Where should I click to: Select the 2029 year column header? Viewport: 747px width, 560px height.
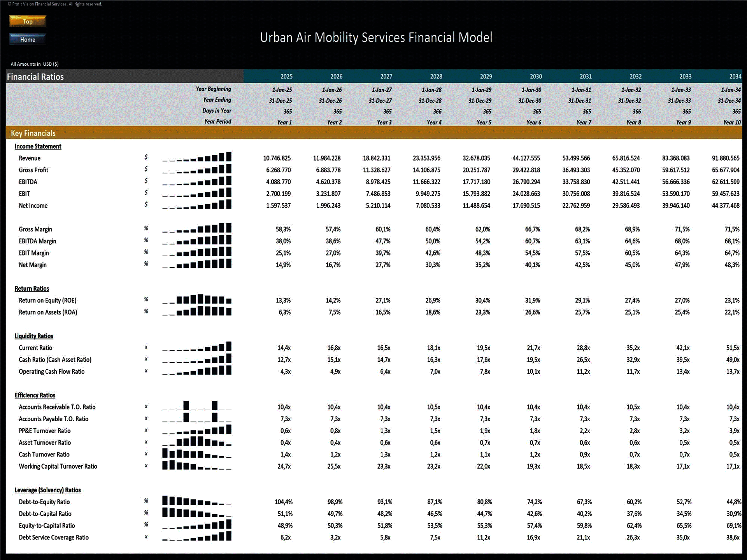tap(486, 77)
